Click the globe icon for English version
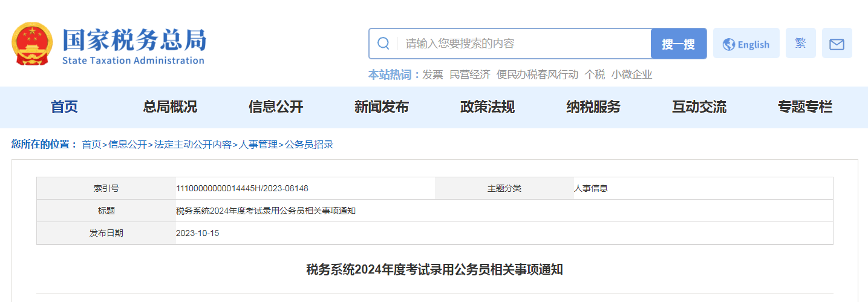This screenshot has width=868, height=302. click(x=729, y=44)
